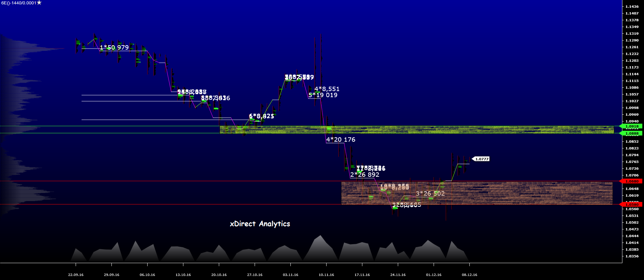644x280 pixels.
Task: Select the white 1.0777 current price tag
Action: [x=482, y=159]
